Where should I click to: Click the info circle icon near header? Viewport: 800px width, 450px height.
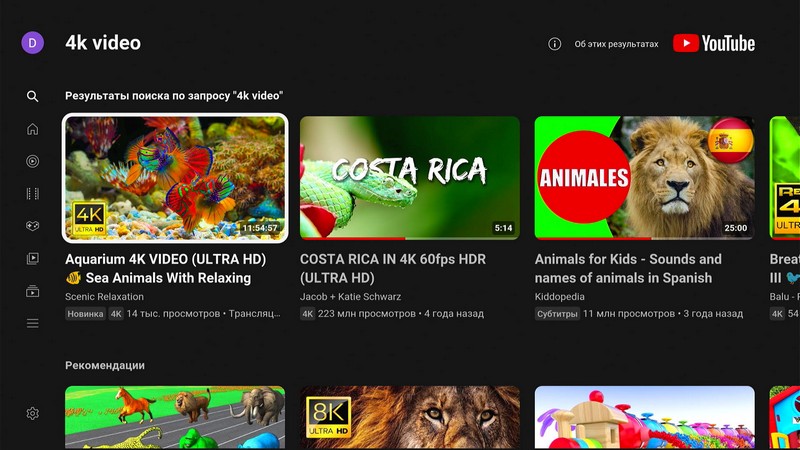(555, 44)
